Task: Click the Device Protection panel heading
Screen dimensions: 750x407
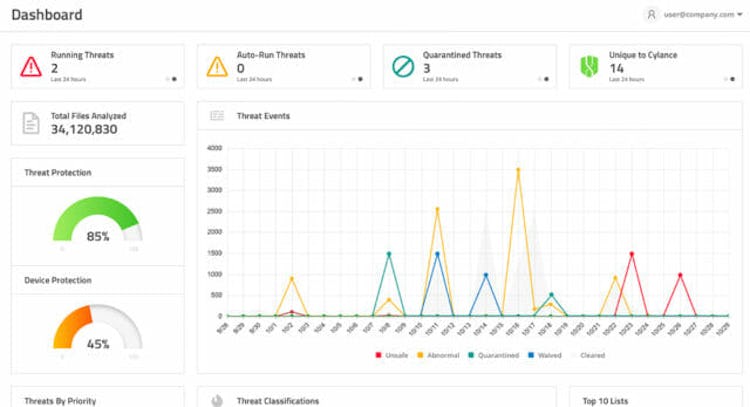Action: 58,280
